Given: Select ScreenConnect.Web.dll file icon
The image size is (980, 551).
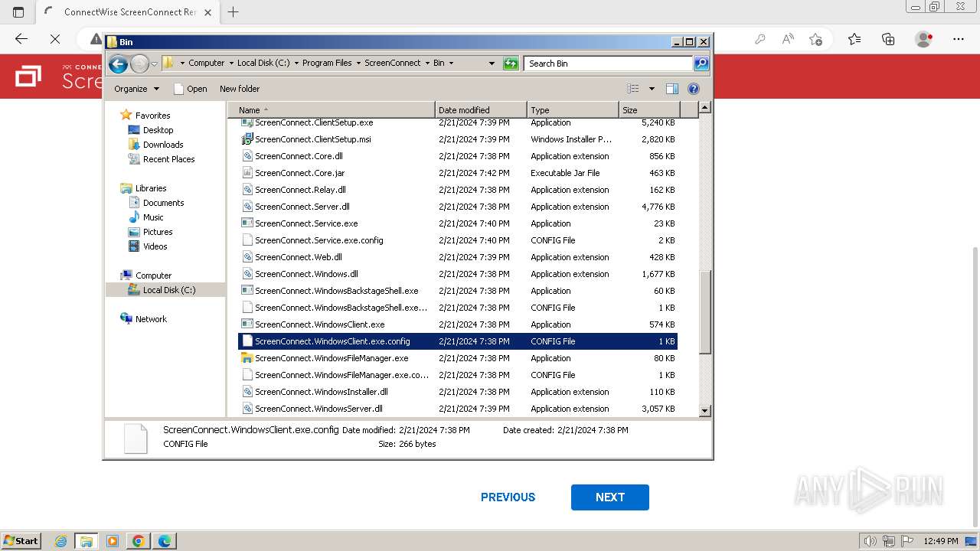Looking at the screenshot, I should tap(247, 257).
